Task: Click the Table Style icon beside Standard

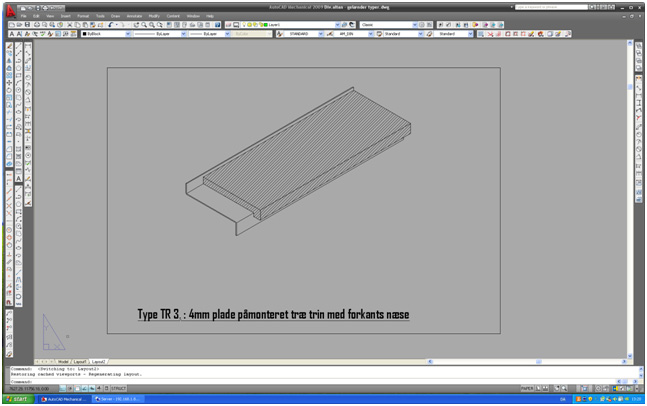Action: 379,34
